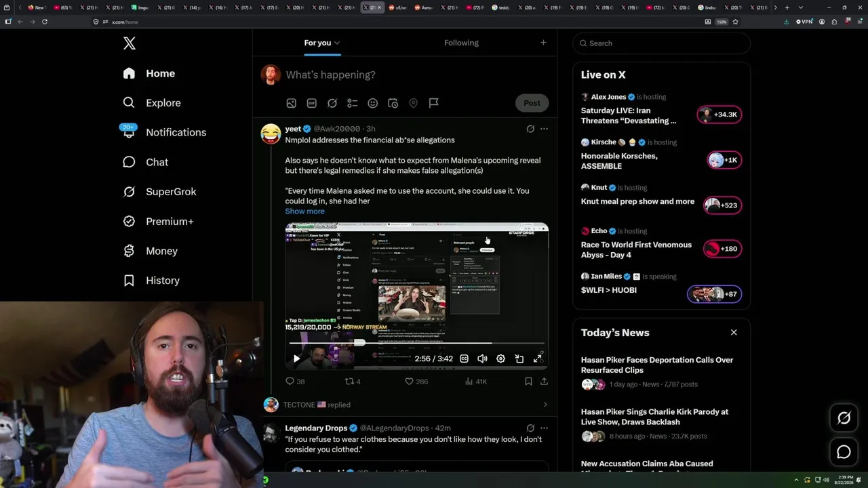
Task: Reply to yeet's post
Action: coord(295,382)
